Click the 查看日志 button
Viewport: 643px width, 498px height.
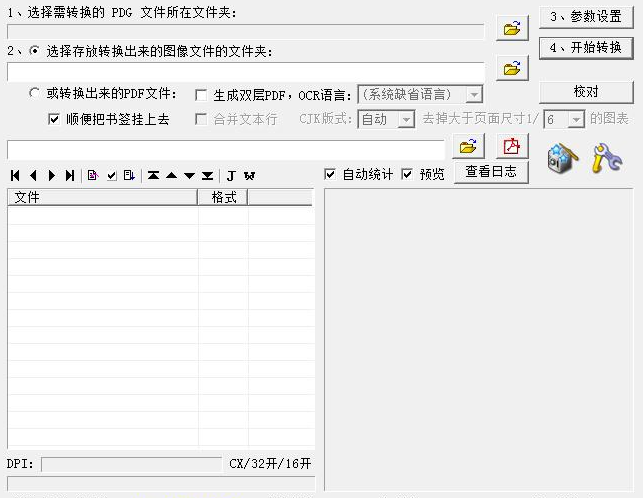pyautogui.click(x=491, y=172)
